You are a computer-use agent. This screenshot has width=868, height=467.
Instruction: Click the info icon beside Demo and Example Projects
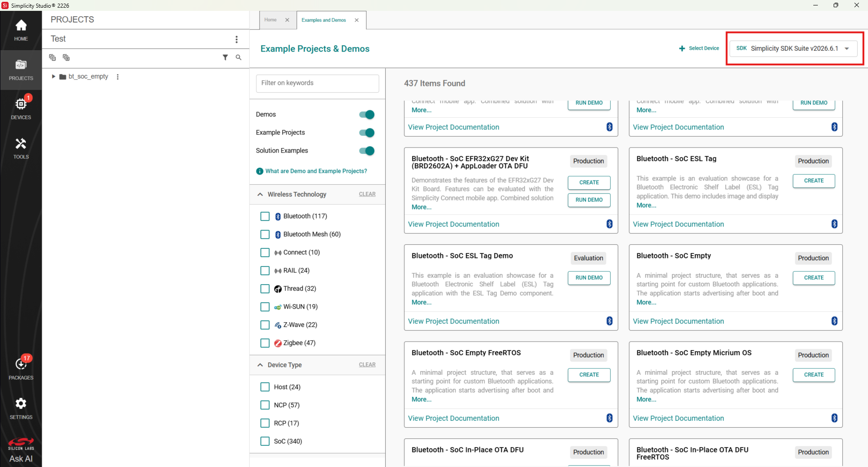click(259, 172)
